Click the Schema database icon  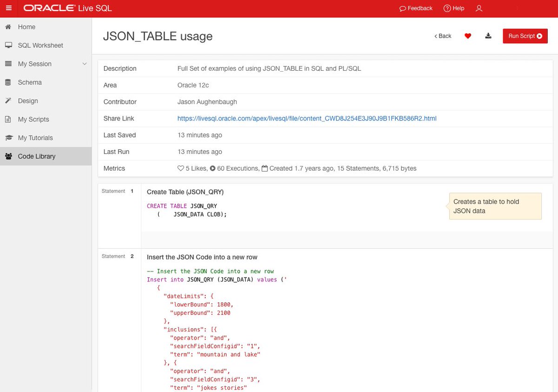click(x=8, y=82)
